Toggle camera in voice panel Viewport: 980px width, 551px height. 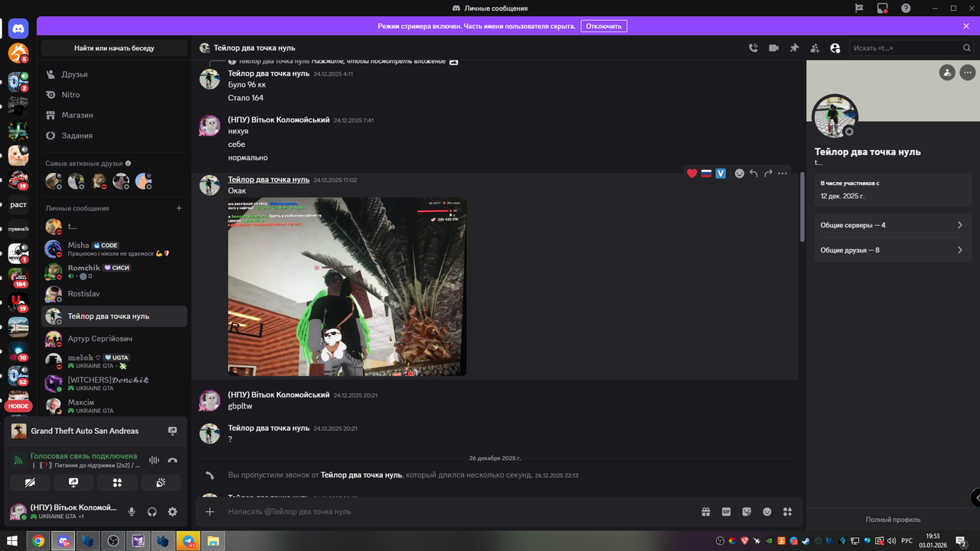(x=30, y=483)
